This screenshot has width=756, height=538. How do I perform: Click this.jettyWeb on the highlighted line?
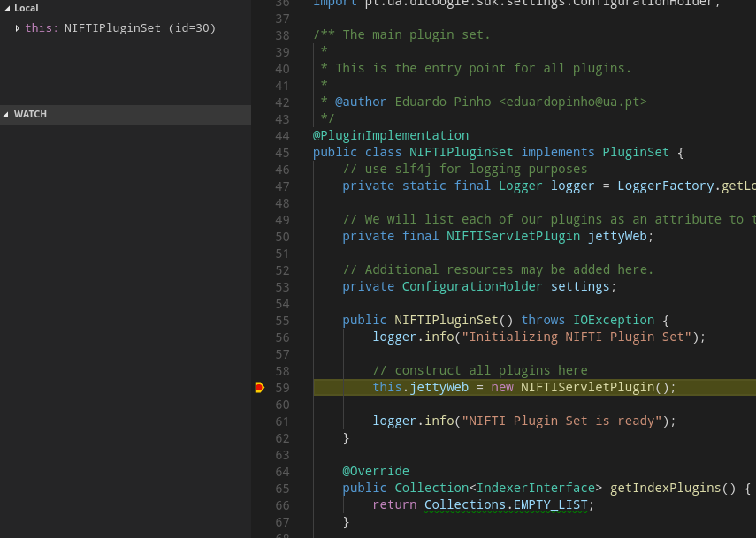click(x=420, y=387)
